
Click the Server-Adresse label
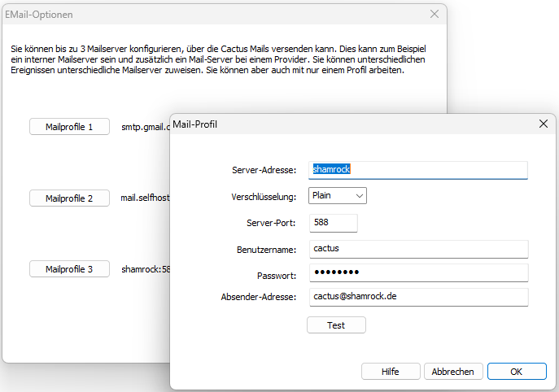coord(264,170)
